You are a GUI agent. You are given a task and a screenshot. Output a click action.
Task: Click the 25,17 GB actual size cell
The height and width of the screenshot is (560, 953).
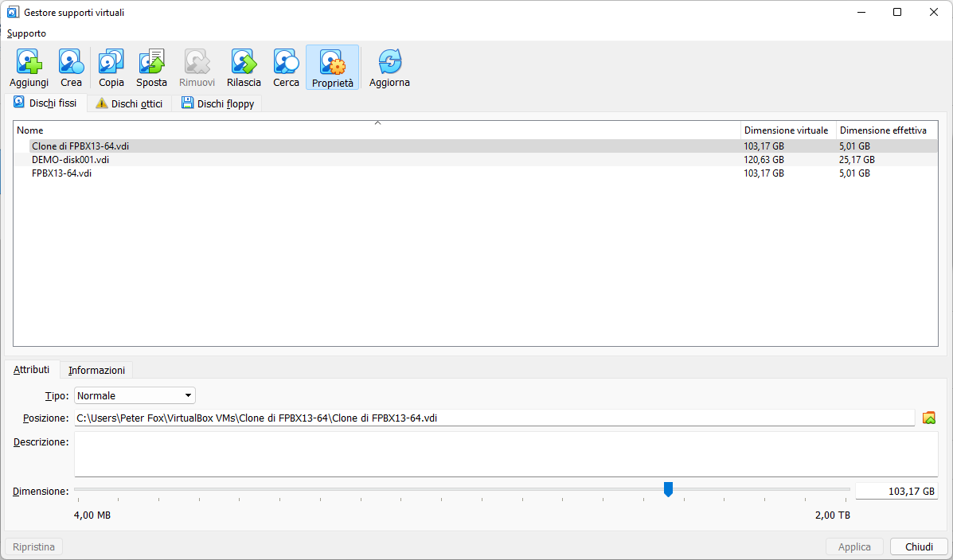pyautogui.click(x=857, y=160)
